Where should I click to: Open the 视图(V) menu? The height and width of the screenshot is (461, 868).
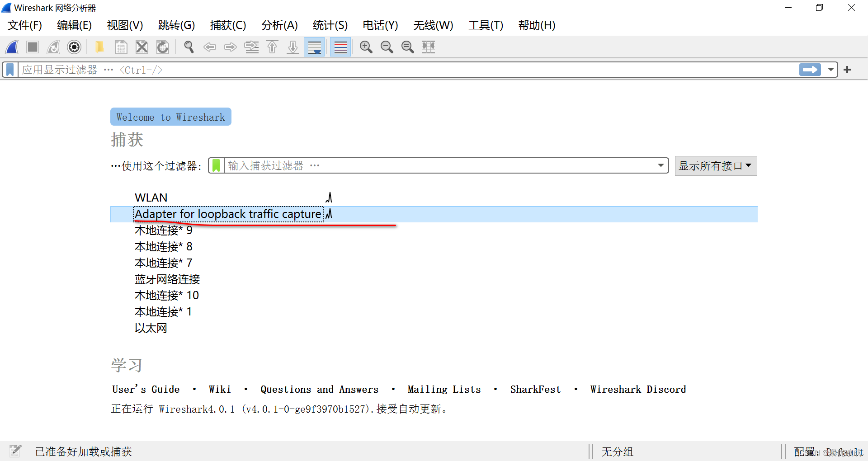click(x=125, y=25)
